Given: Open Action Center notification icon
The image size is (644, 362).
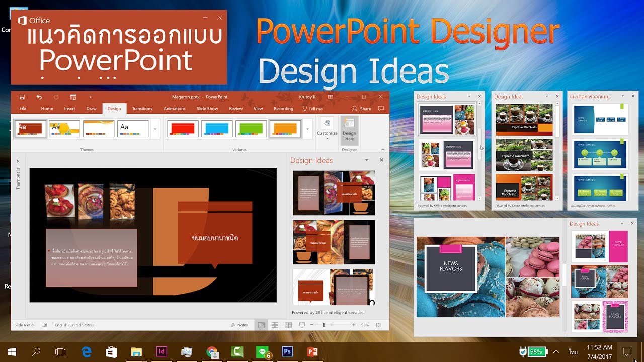Looking at the screenshot, I should click(627, 352).
